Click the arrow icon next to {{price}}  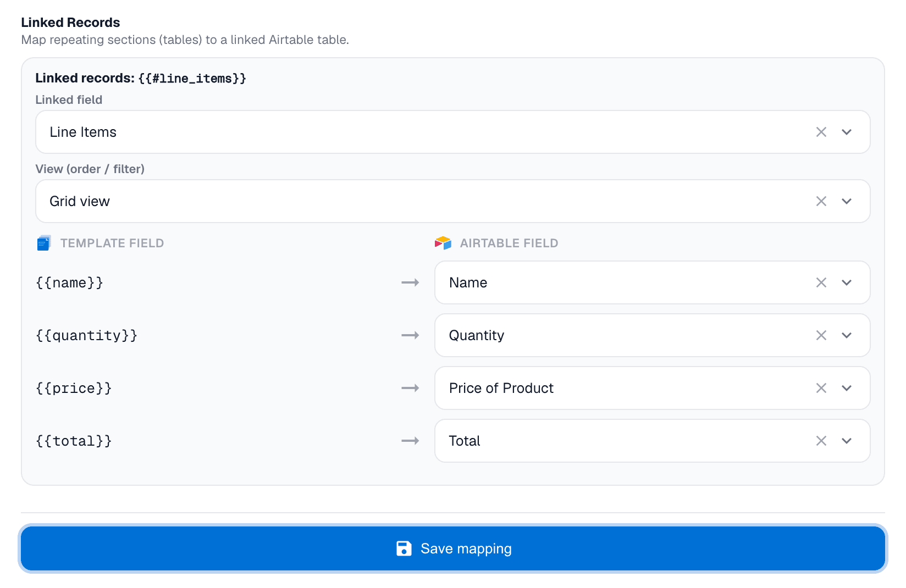coord(410,388)
